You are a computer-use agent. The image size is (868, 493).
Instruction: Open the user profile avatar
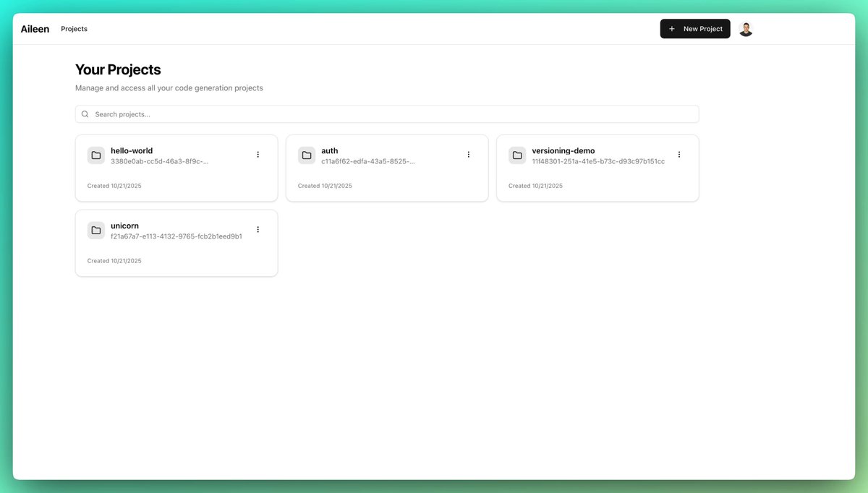coord(746,29)
